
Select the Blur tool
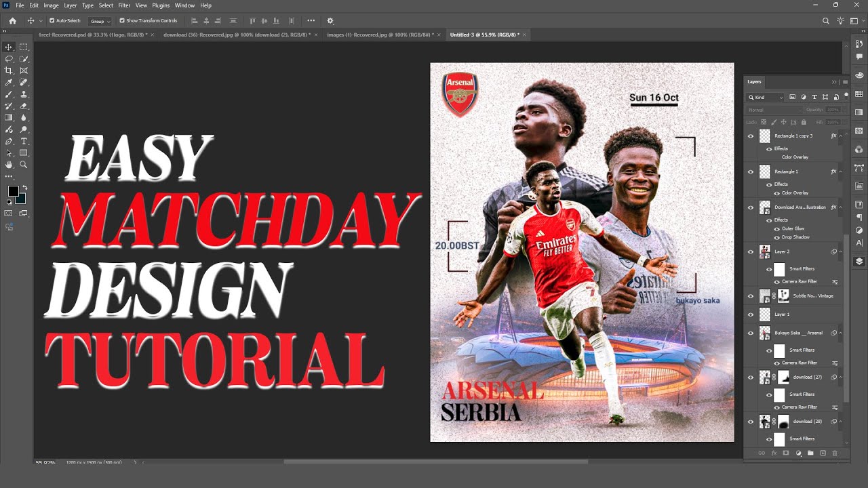[x=24, y=117]
